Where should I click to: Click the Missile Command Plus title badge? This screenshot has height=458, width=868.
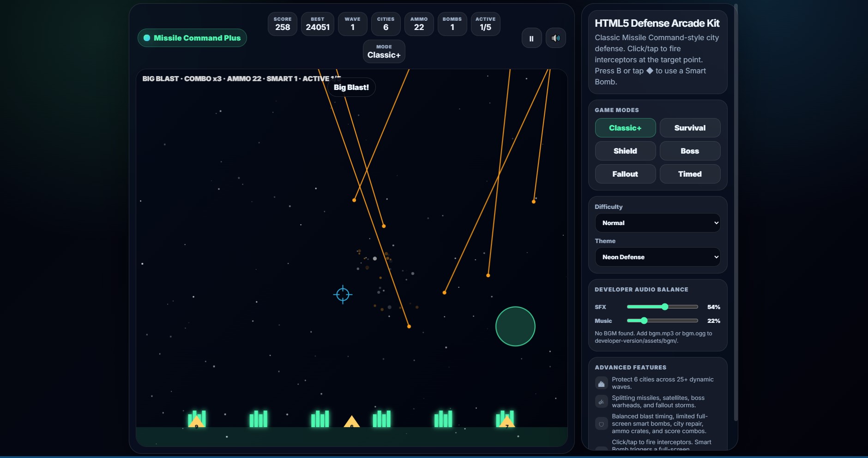click(x=192, y=38)
